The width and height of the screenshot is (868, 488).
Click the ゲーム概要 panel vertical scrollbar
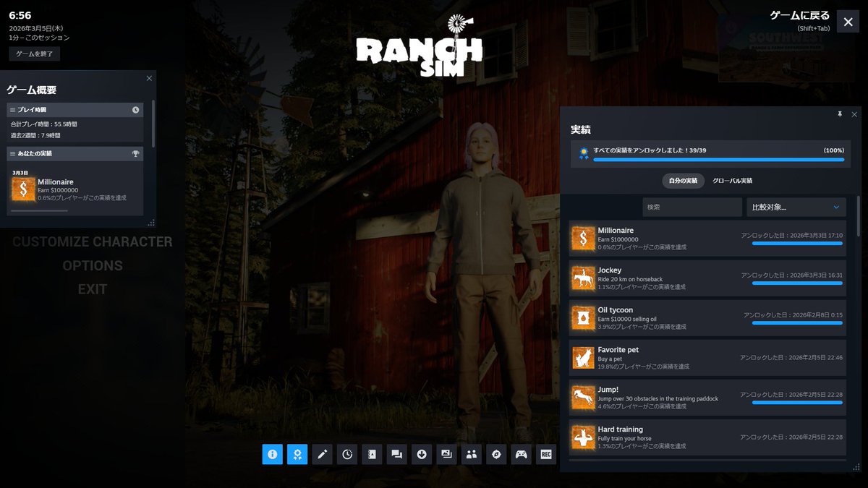point(153,123)
